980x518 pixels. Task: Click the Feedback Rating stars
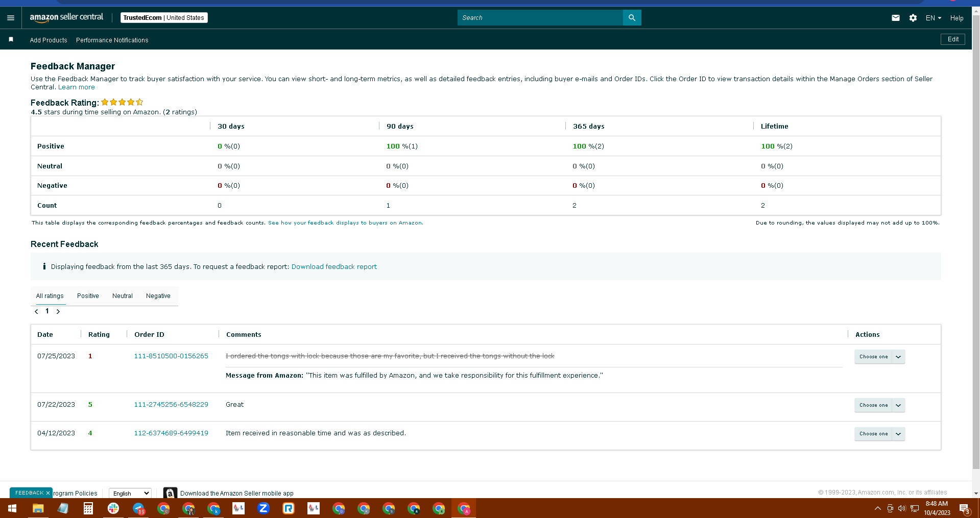point(122,102)
